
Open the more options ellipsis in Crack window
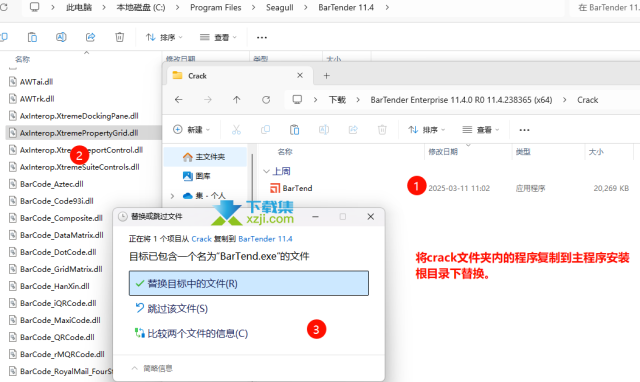524,130
